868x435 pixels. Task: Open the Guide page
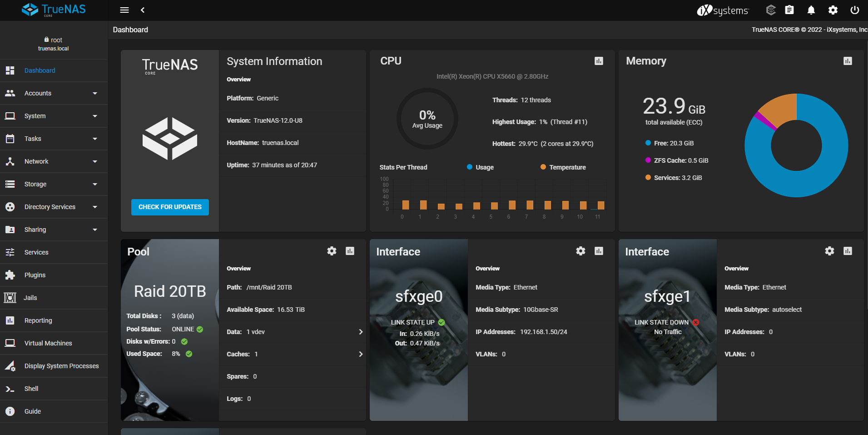click(54, 411)
